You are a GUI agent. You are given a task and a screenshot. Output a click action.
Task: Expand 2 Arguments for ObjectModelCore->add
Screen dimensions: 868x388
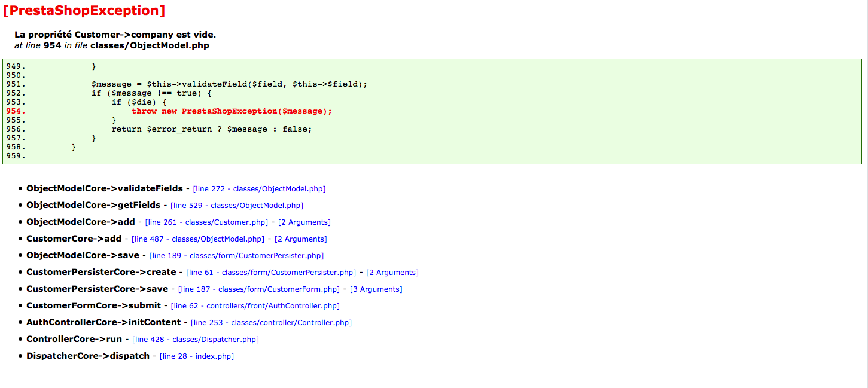click(x=304, y=222)
